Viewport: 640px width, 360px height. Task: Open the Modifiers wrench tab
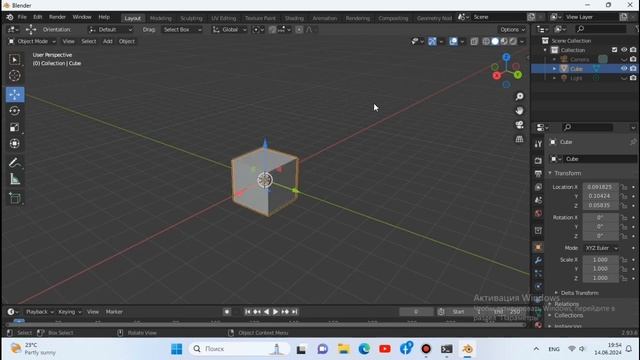tap(538, 260)
